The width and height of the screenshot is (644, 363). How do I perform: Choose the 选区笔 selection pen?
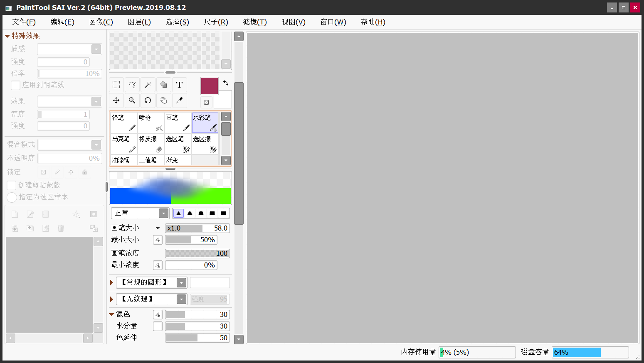(178, 144)
